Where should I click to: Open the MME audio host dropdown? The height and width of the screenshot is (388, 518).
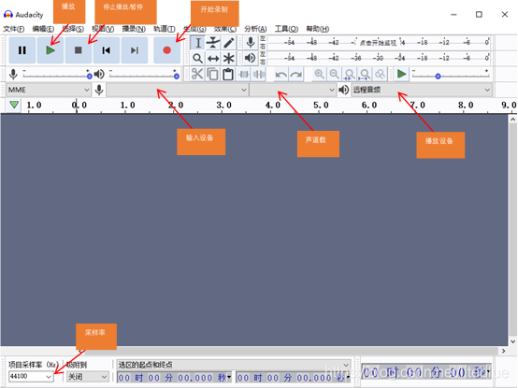(x=49, y=90)
